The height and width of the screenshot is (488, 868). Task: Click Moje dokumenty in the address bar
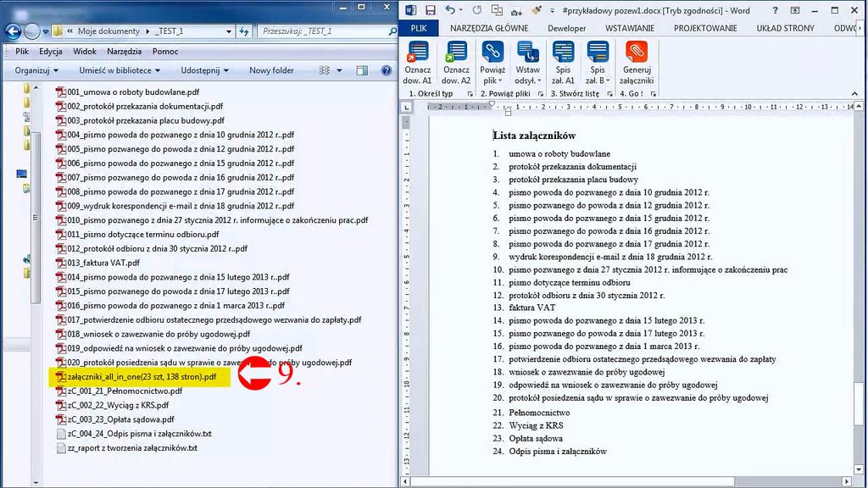[108, 31]
